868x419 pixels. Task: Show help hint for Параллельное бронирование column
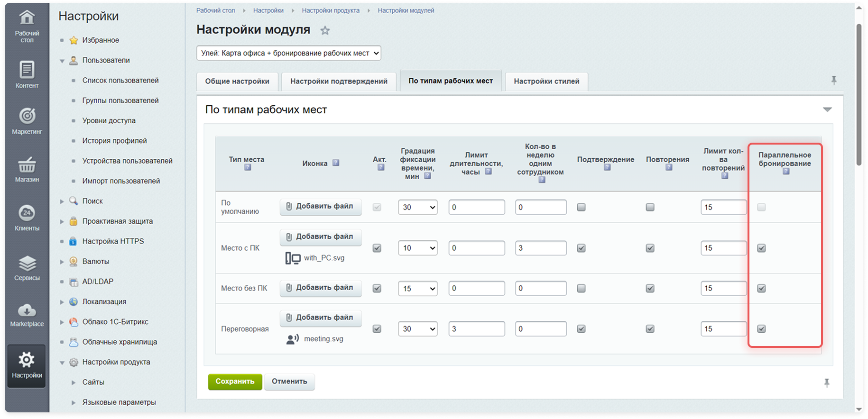click(786, 172)
